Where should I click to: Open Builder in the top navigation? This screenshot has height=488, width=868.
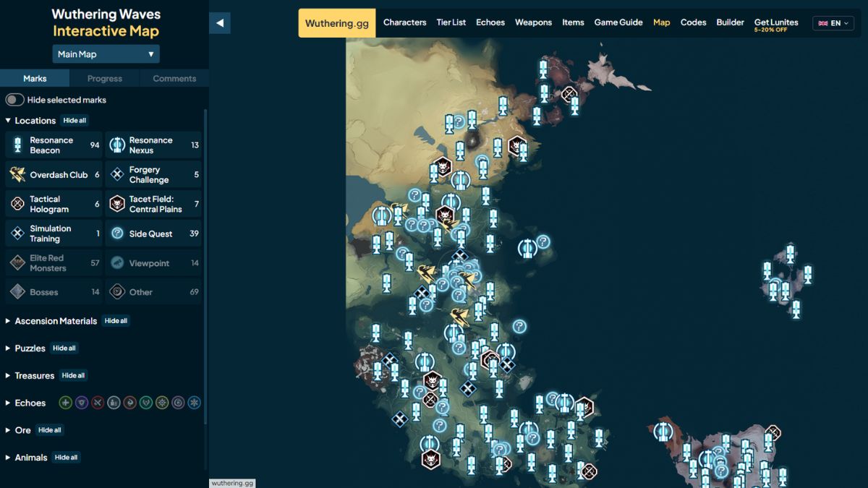tap(730, 22)
